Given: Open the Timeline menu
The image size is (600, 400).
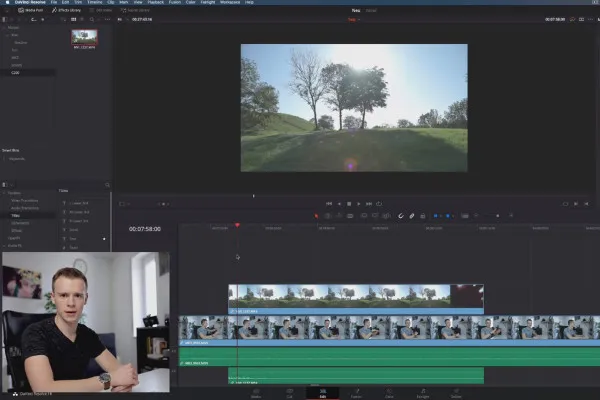Looking at the screenshot, I should 95,2.
